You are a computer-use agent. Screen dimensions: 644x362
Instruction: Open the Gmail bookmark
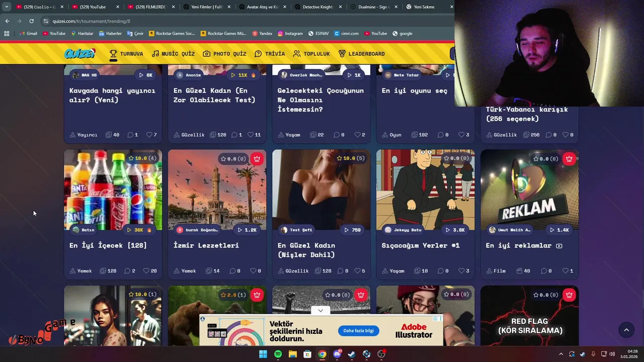[28, 34]
